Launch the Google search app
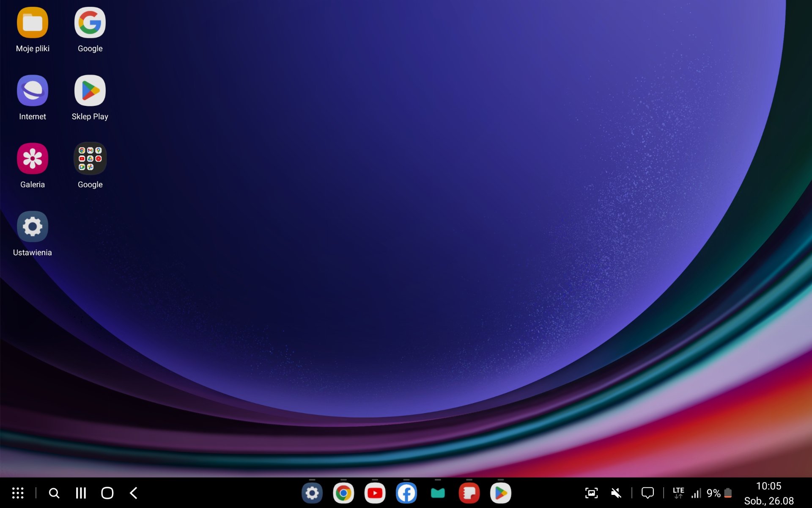The image size is (812, 508). click(90, 23)
